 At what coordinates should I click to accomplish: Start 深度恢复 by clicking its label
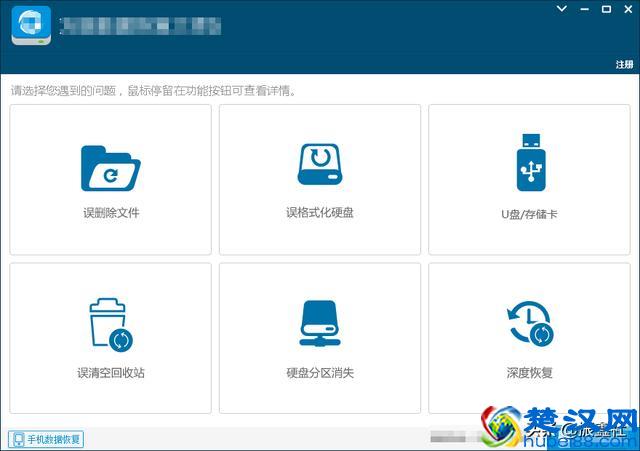(x=529, y=373)
